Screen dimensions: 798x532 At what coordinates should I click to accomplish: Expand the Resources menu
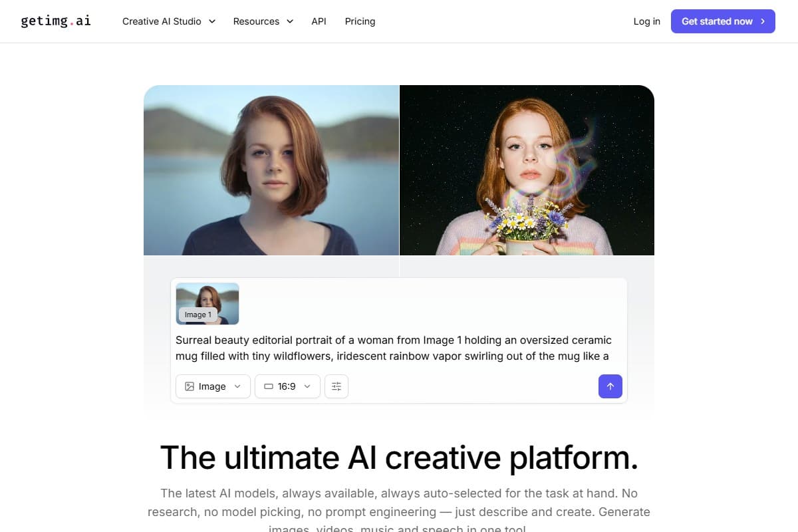point(263,21)
